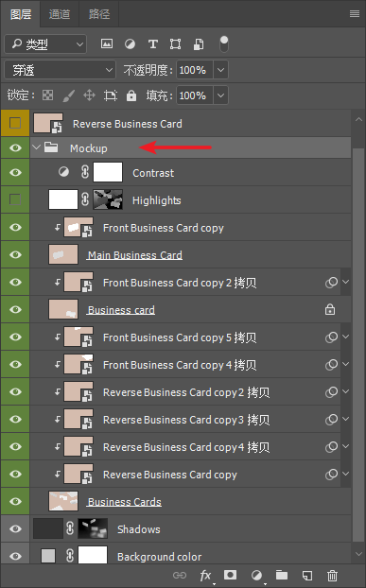Viewport: 366px width, 588px height.
Task: Create new fill or adjustment layer
Action: [x=256, y=576]
